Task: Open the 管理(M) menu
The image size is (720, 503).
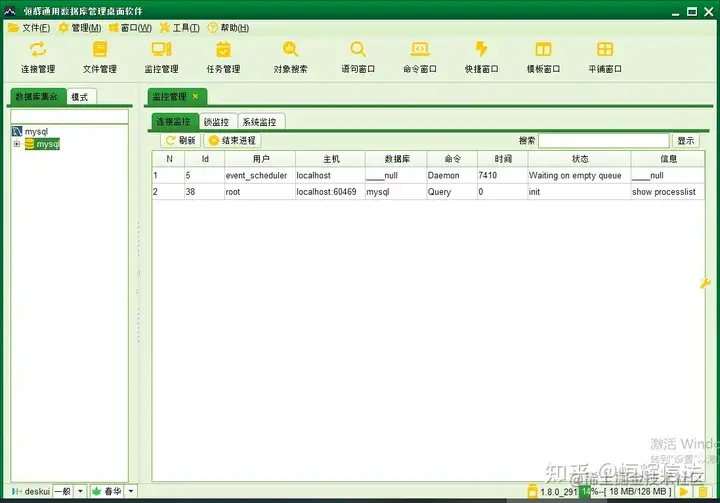Action: pyautogui.click(x=80, y=28)
